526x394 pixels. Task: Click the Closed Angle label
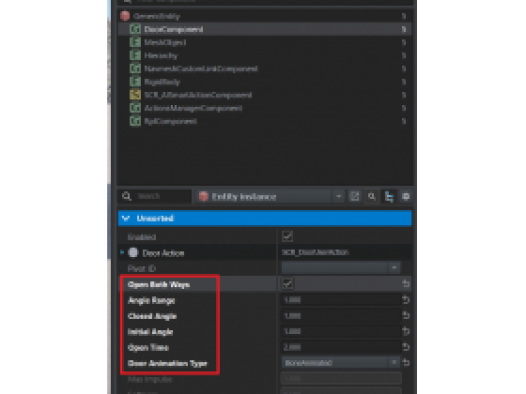(x=152, y=316)
